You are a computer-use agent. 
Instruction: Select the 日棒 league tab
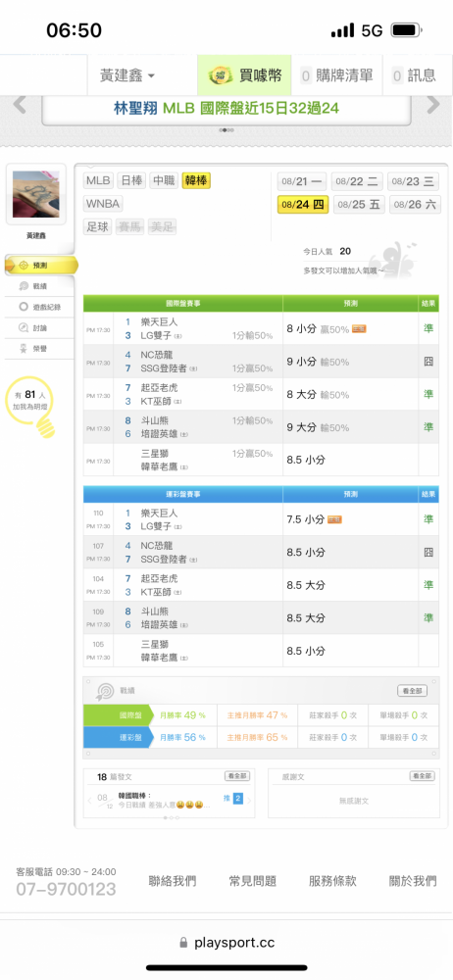131,181
